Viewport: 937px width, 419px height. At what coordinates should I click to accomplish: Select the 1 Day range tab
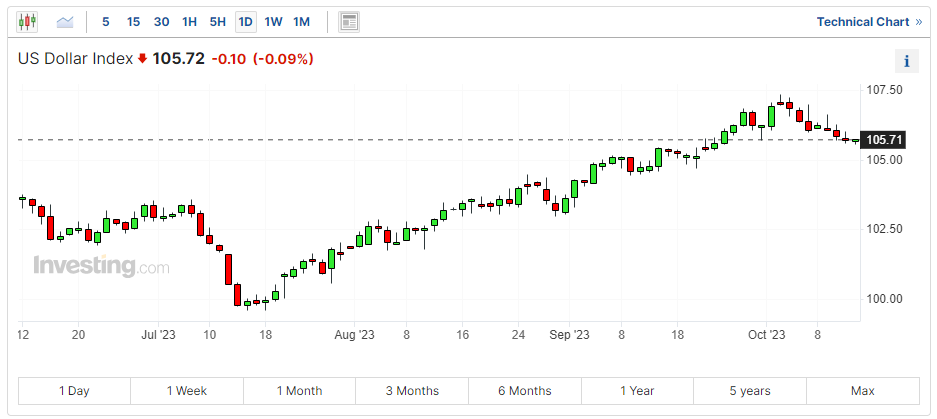pos(74,391)
